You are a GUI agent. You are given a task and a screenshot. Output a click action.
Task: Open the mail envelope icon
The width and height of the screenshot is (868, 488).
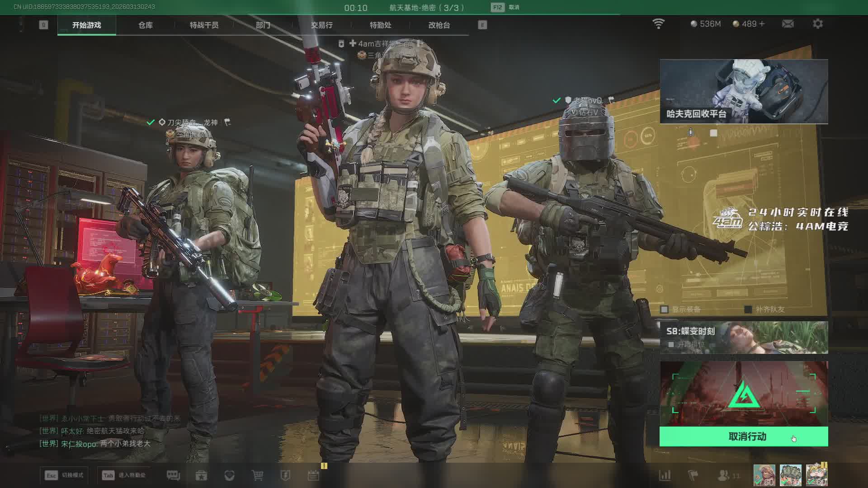(788, 24)
